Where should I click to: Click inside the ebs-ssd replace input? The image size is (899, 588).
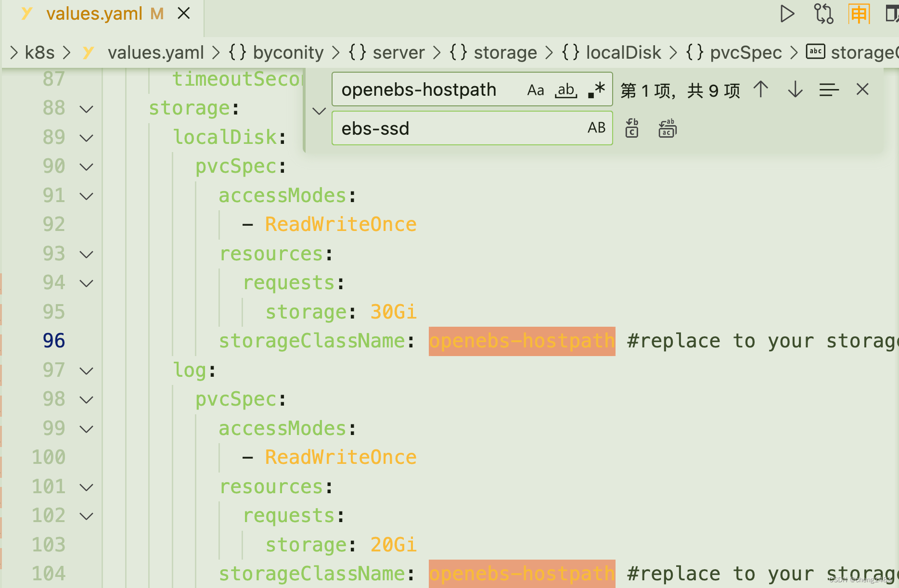coord(457,128)
